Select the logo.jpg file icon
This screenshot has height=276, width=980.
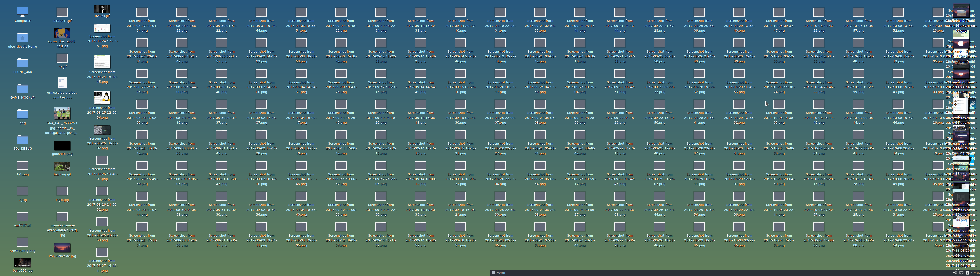pyautogui.click(x=62, y=191)
